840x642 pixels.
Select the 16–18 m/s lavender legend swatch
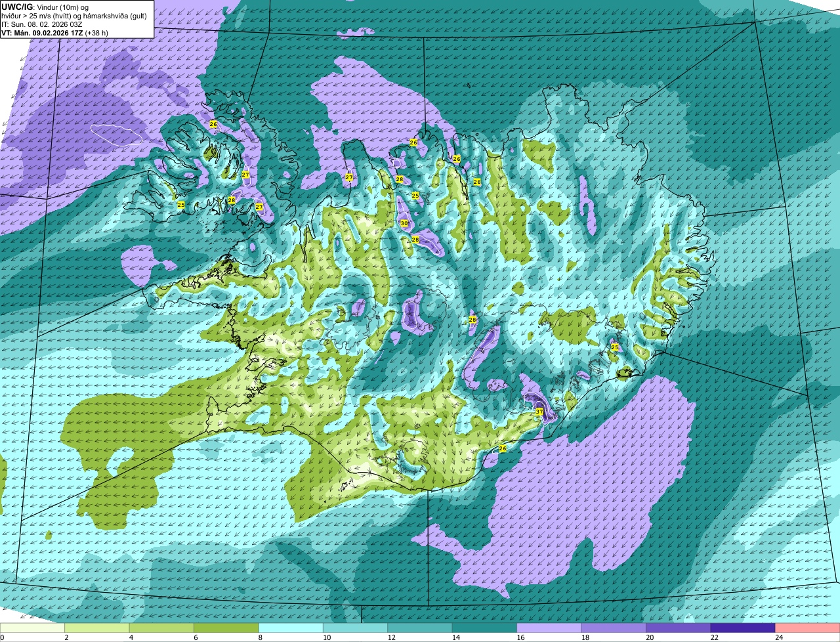549,628
